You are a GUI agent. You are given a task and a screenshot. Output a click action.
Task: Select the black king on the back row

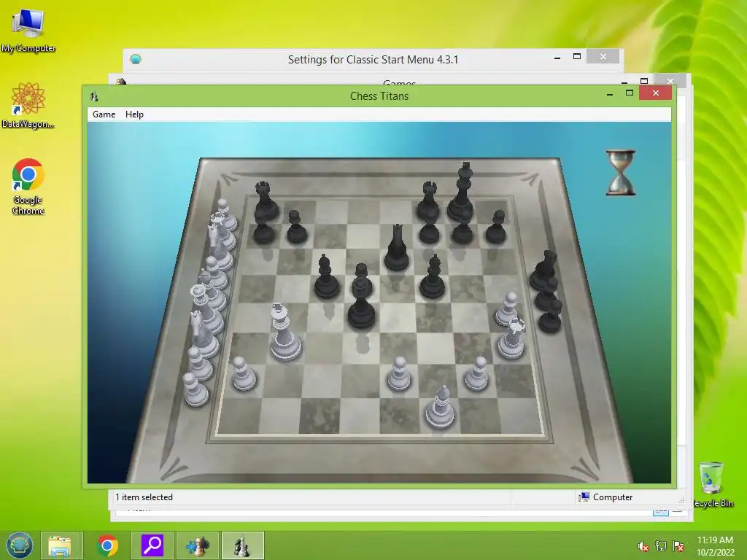[x=462, y=192]
